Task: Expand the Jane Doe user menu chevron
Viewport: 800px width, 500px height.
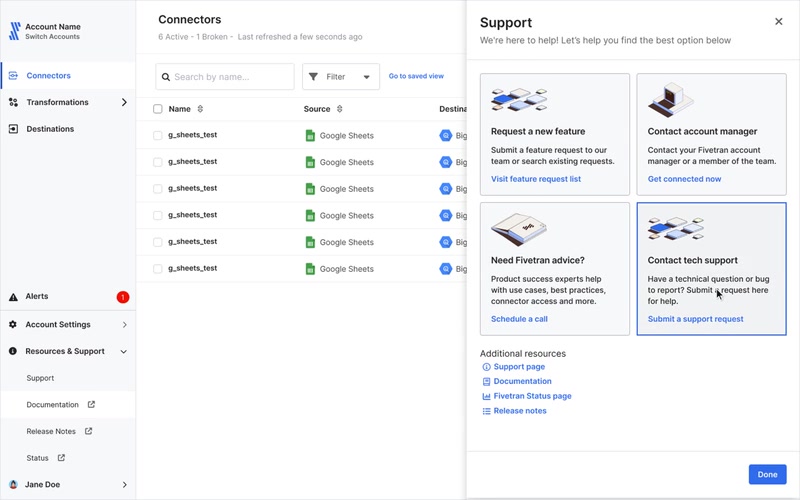Action: click(124, 485)
